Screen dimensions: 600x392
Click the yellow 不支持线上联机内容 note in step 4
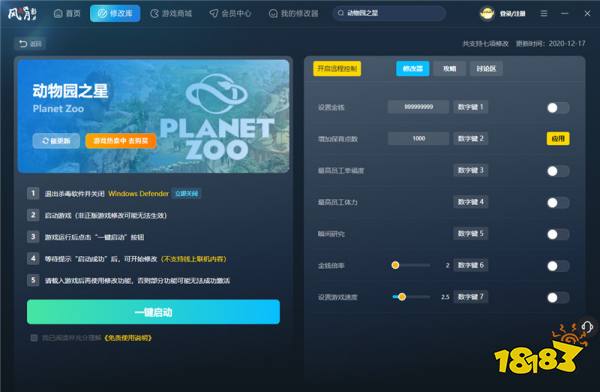coord(193,259)
